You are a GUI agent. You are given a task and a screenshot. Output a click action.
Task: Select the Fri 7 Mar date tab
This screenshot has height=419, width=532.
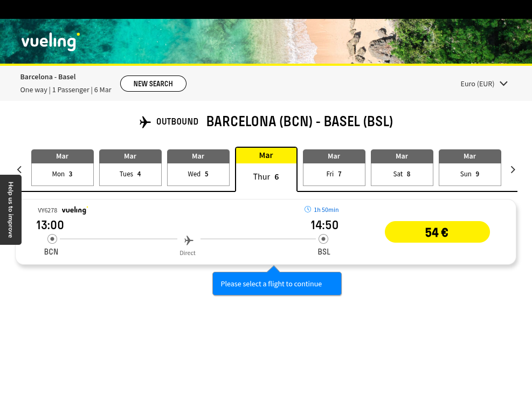(334, 167)
